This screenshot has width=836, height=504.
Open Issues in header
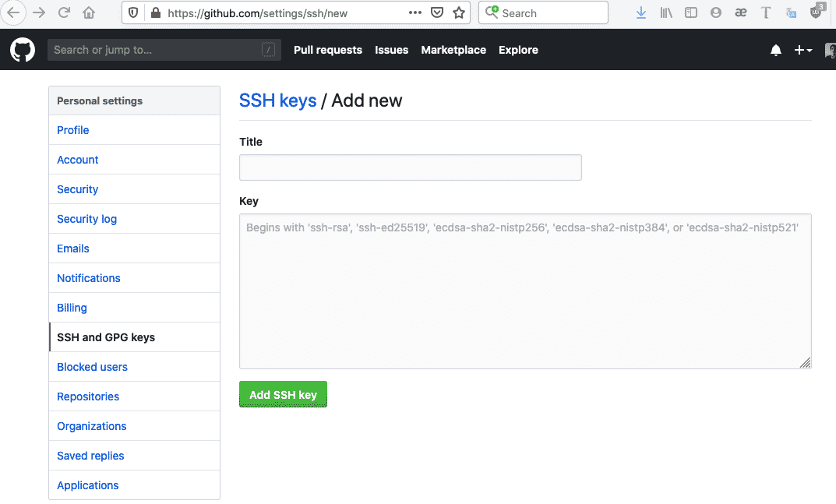tap(391, 50)
